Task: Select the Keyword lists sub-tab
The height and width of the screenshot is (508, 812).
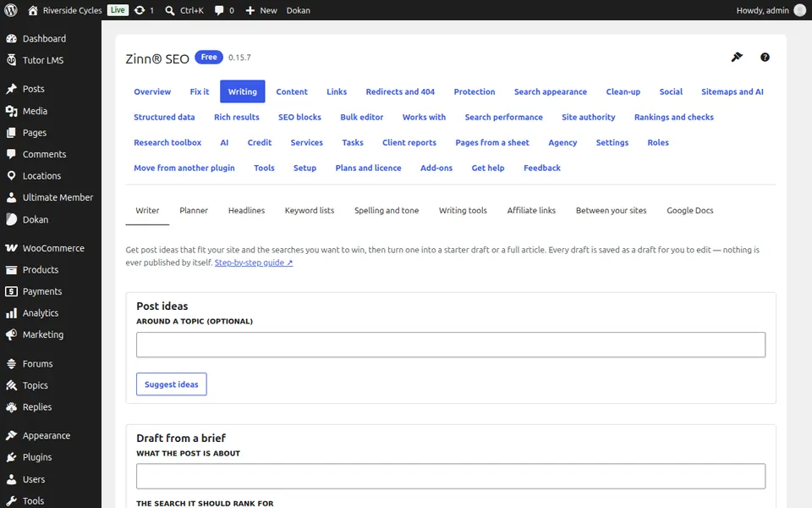Action: tap(310, 211)
